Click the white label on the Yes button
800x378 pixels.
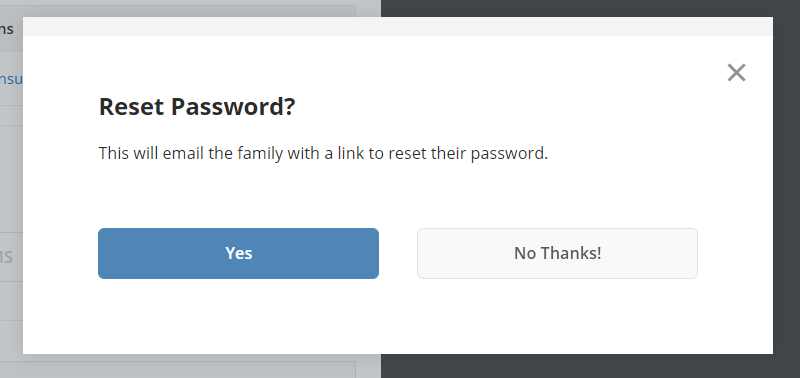coord(239,253)
